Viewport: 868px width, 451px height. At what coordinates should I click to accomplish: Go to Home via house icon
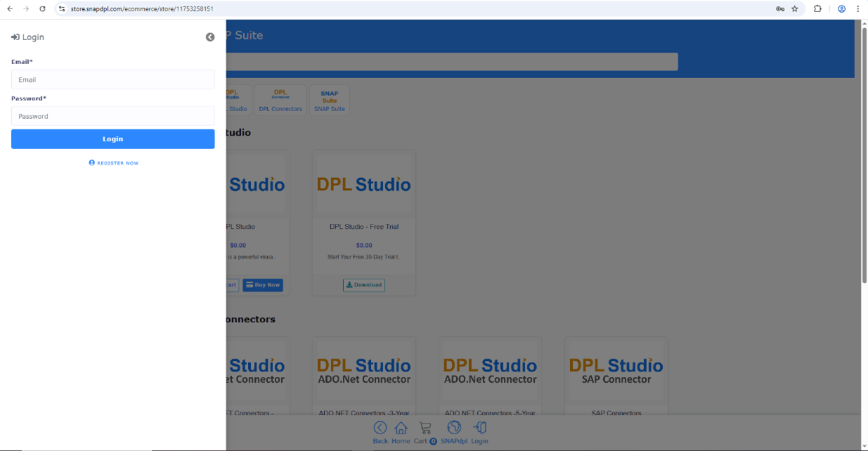tap(401, 428)
